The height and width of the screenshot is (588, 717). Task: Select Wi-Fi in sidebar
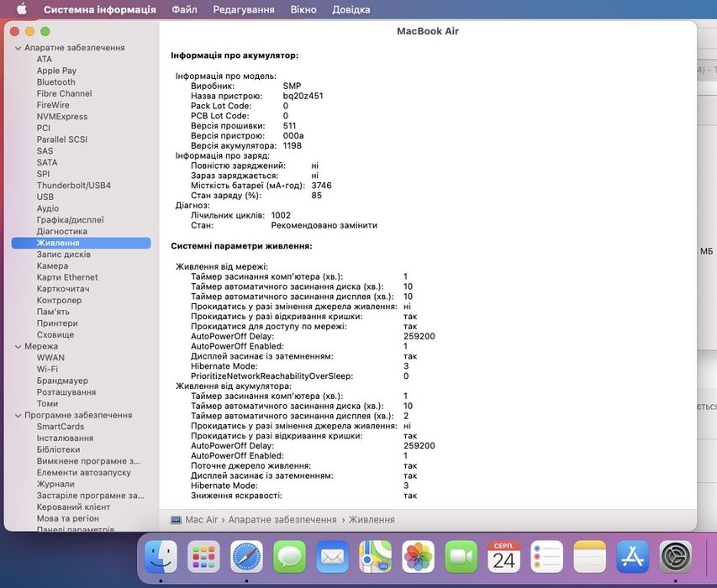coord(47,369)
